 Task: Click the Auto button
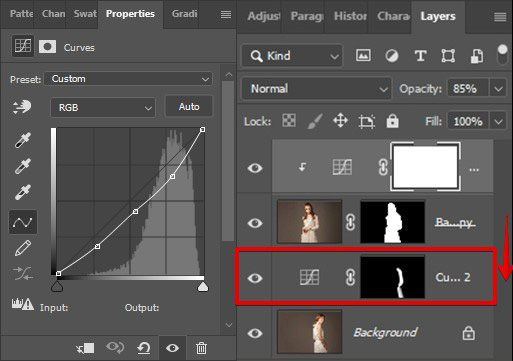pos(189,107)
